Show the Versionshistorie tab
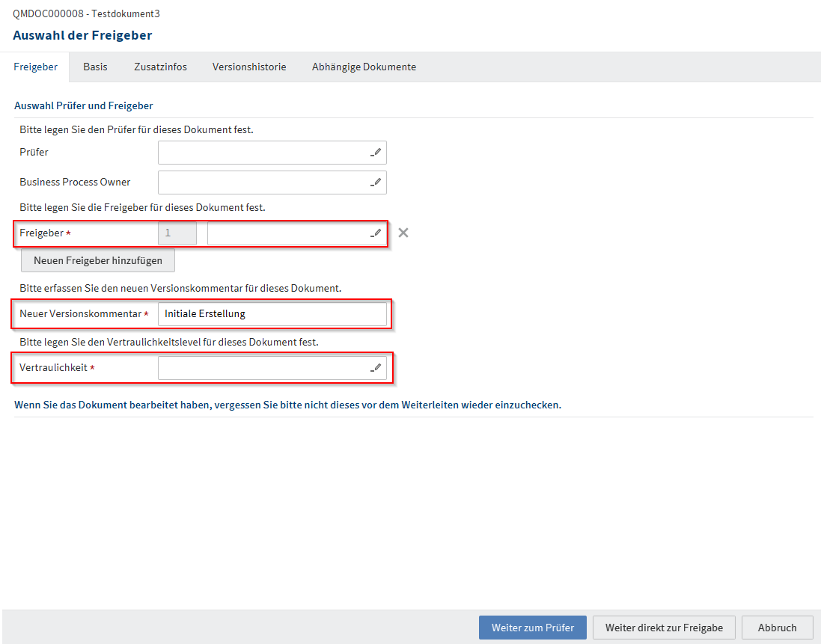This screenshot has height=644, width=821. (249, 67)
